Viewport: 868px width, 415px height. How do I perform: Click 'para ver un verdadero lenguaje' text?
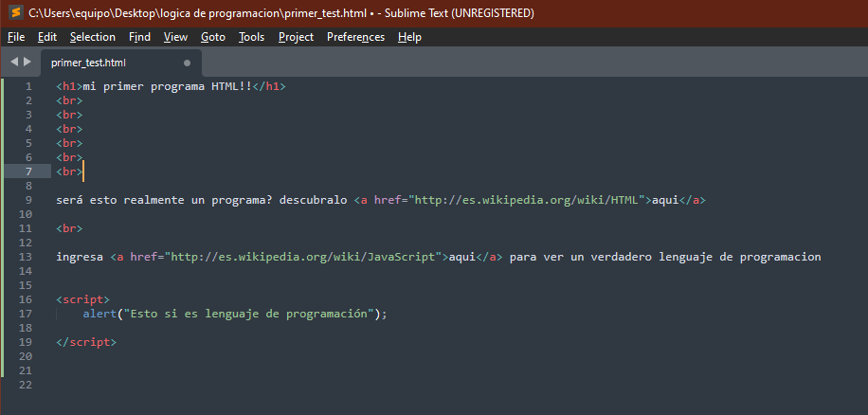610,257
